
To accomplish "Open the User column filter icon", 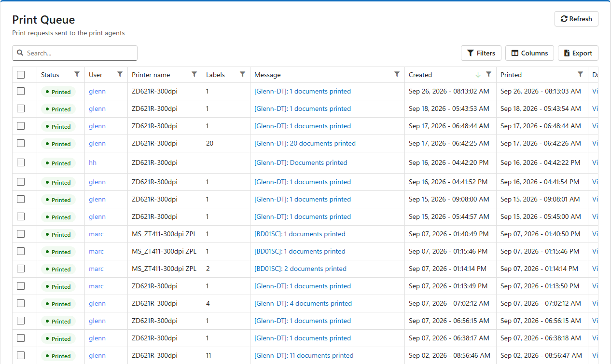I will point(120,74).
